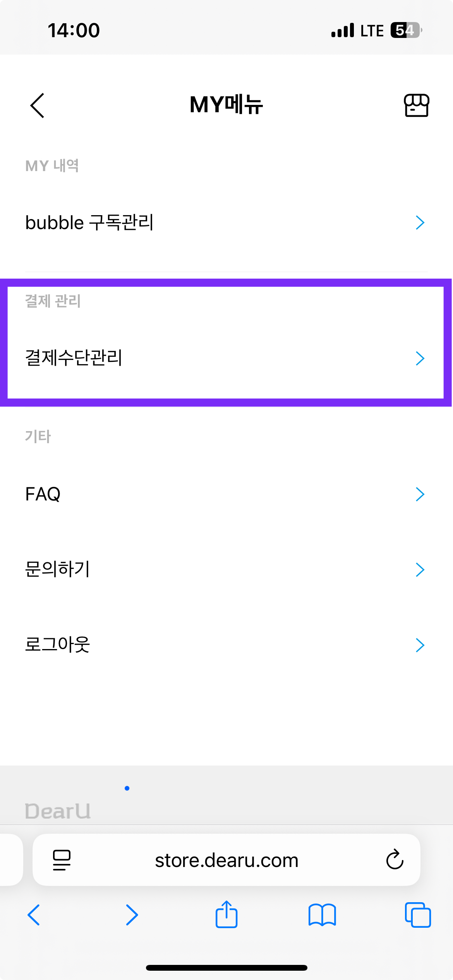
Task: Open the store icon in header
Action: click(417, 105)
